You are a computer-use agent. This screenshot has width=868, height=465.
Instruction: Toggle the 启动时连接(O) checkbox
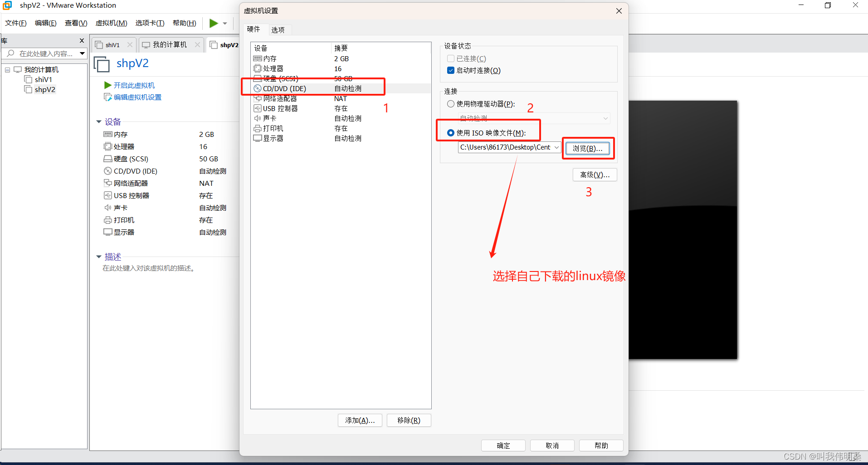coord(451,70)
